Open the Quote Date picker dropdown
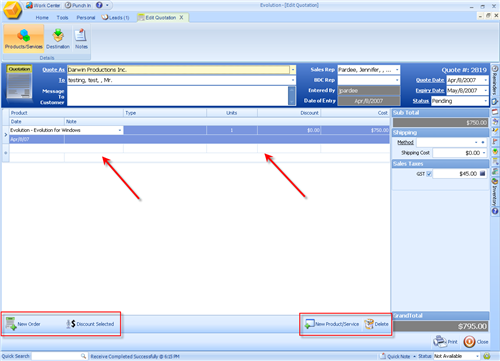The width and height of the screenshot is (500, 361). pyautogui.click(x=485, y=80)
